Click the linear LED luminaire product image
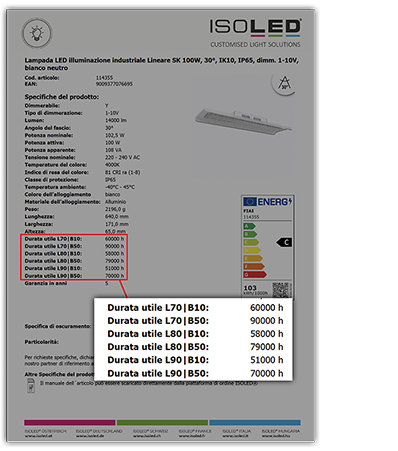 [243, 122]
